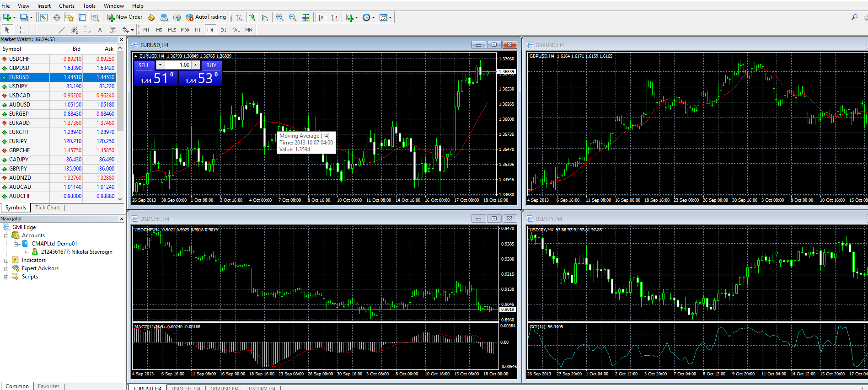Toggle chart Auto Scroll

[x=321, y=17]
